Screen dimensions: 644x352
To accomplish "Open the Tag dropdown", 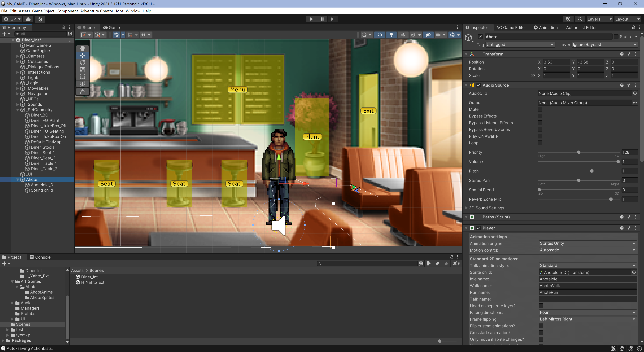I will tap(520, 44).
